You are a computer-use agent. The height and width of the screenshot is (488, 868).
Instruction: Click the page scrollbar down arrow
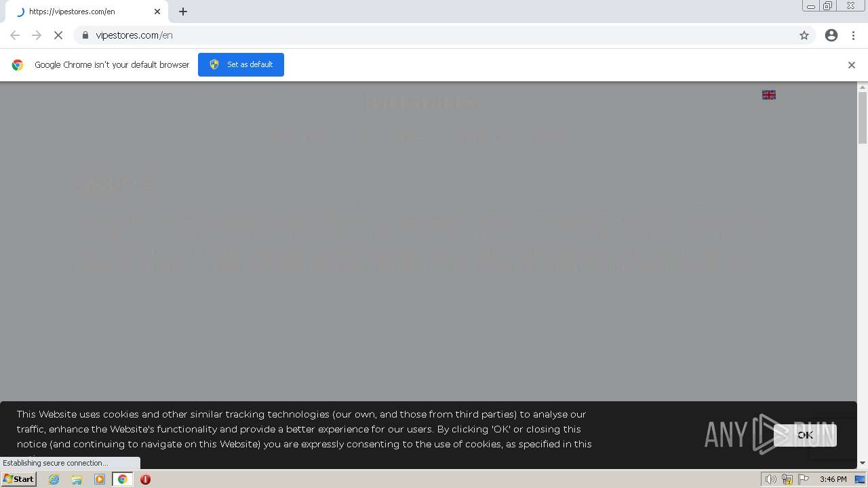coord(863,463)
